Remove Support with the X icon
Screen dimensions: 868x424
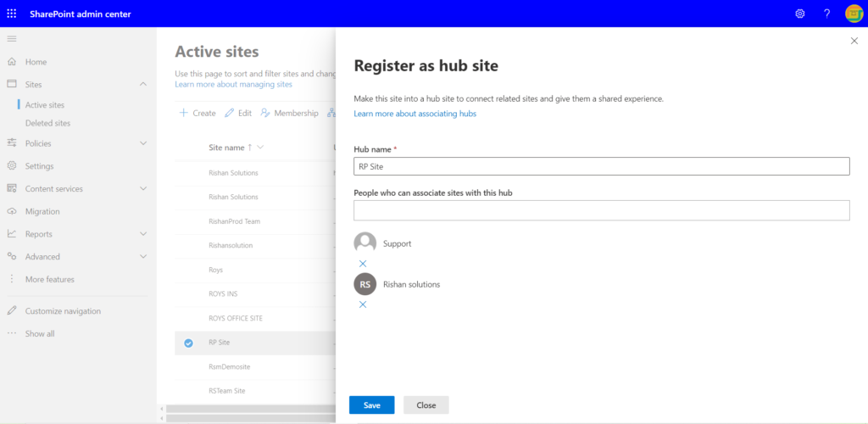pos(363,264)
